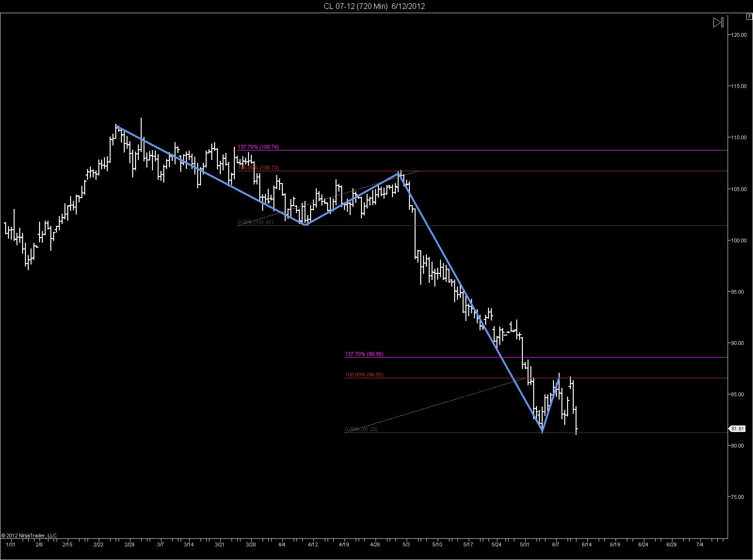Click the 110.00 price axis label
The image size is (753, 560).
click(738, 137)
